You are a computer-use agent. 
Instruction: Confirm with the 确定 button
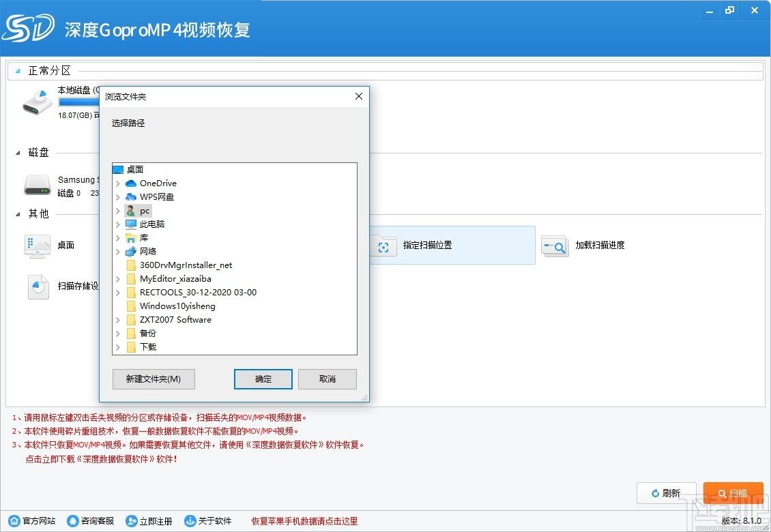(263, 379)
